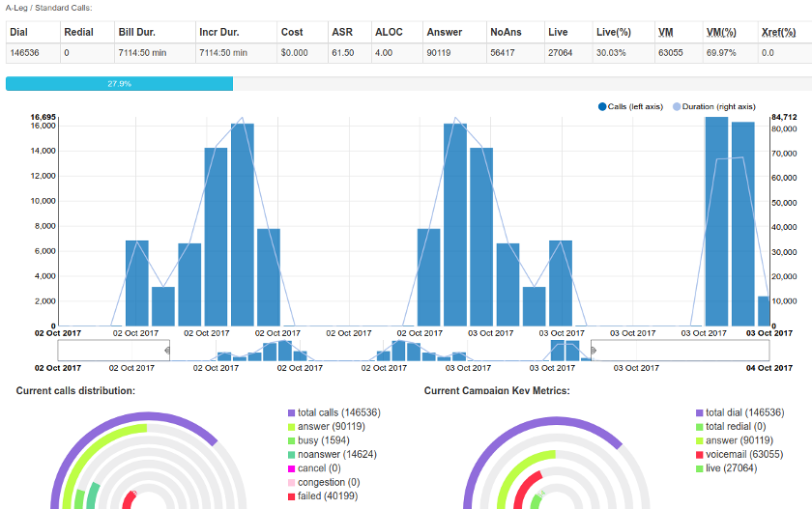This screenshot has width=812, height=509.
Task: Click the Live column header
Action: pos(568,32)
